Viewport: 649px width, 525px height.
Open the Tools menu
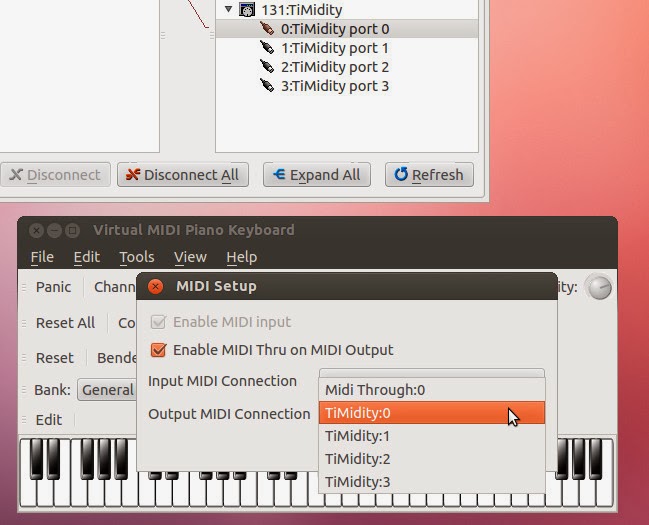click(137, 257)
